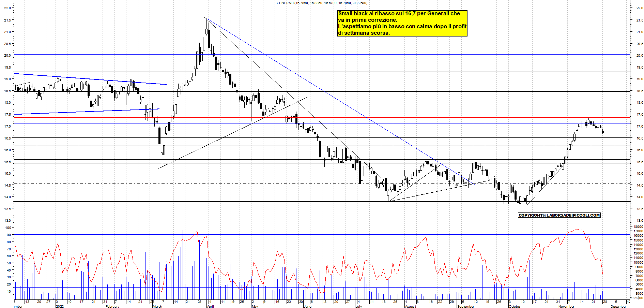Click the GENERALI chart title with price values
The height and width of the screenshot is (308, 644).
point(322,3)
